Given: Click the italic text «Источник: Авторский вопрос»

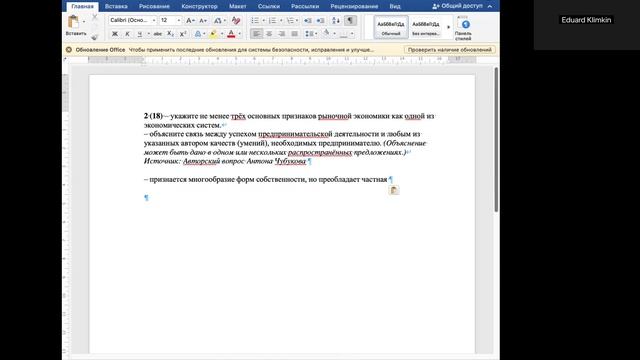Looking at the screenshot, I should tap(194, 161).
